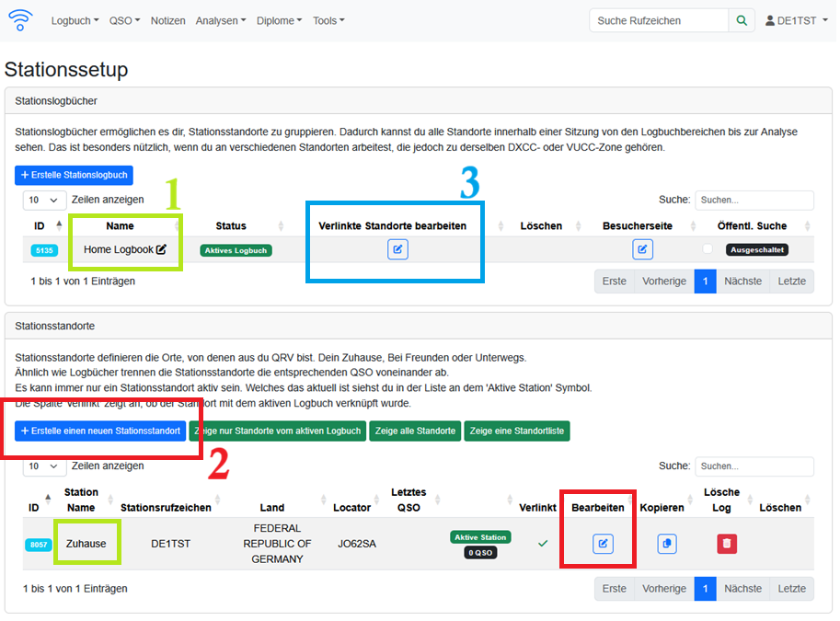
Task: Click the Erstelle Stationslogbuch button
Action: click(74, 175)
